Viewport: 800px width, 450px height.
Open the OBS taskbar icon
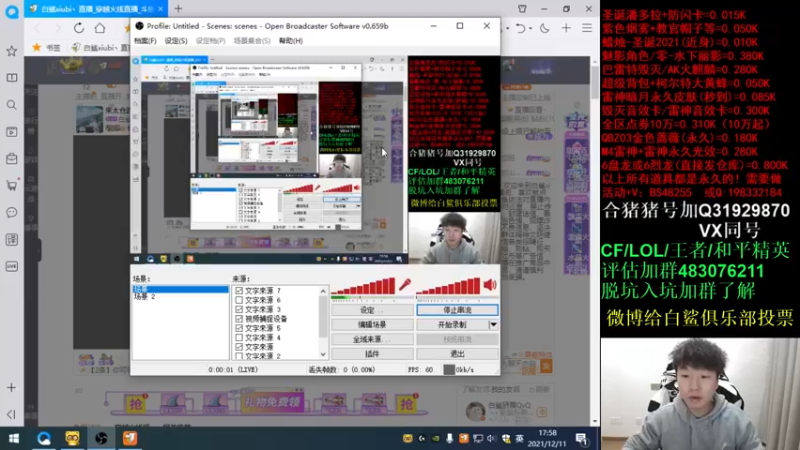click(x=101, y=438)
